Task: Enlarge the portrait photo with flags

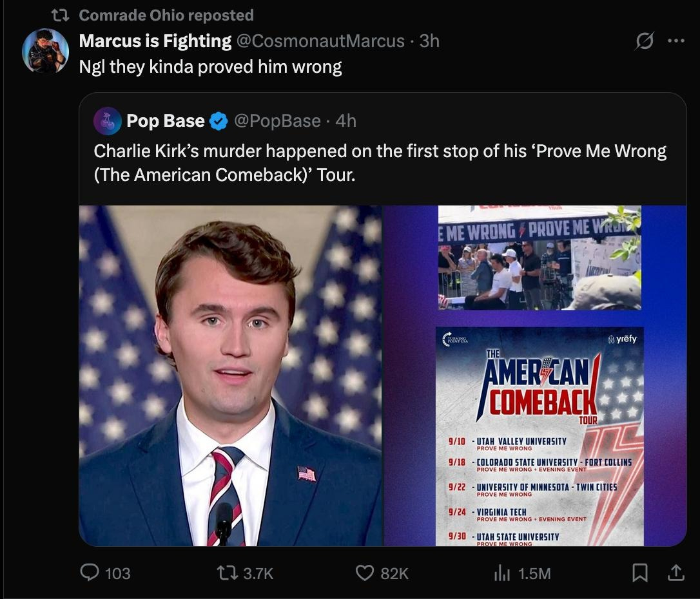Action: [x=231, y=376]
